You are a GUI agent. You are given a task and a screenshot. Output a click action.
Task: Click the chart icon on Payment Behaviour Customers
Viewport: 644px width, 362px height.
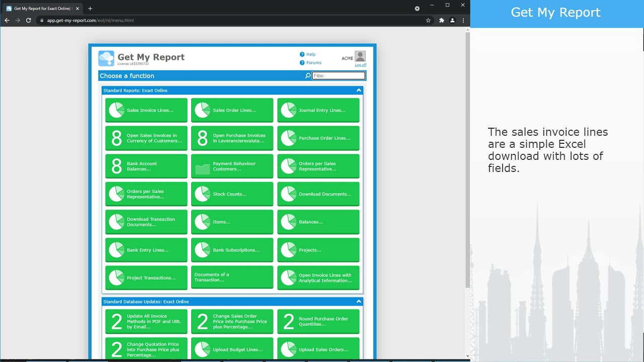(x=202, y=169)
